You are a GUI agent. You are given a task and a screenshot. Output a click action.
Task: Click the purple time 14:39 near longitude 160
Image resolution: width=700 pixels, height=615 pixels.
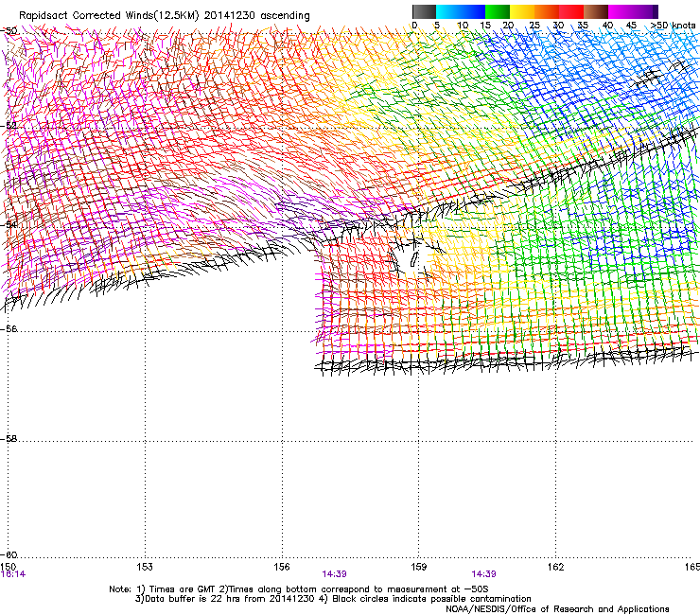(x=483, y=574)
